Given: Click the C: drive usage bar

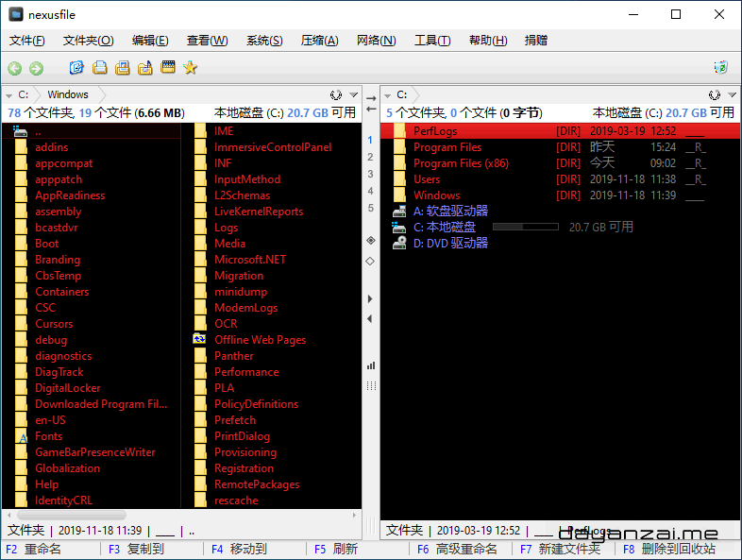Looking at the screenshot, I should click(526, 228).
